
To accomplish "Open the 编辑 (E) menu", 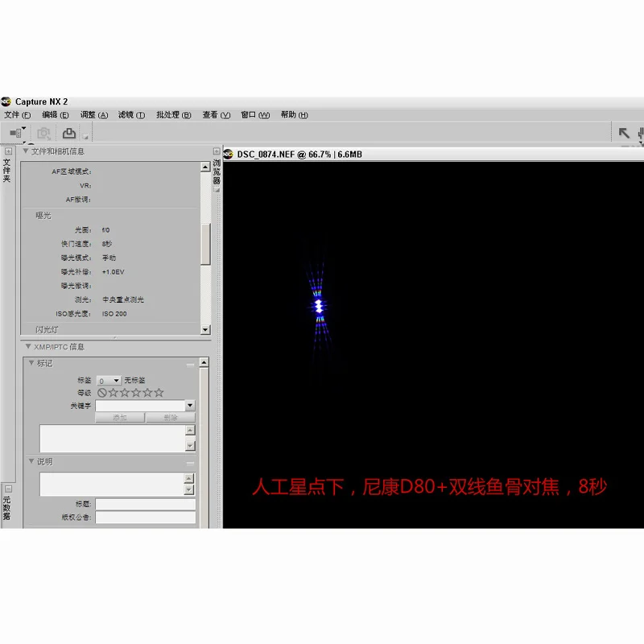I will (56, 115).
